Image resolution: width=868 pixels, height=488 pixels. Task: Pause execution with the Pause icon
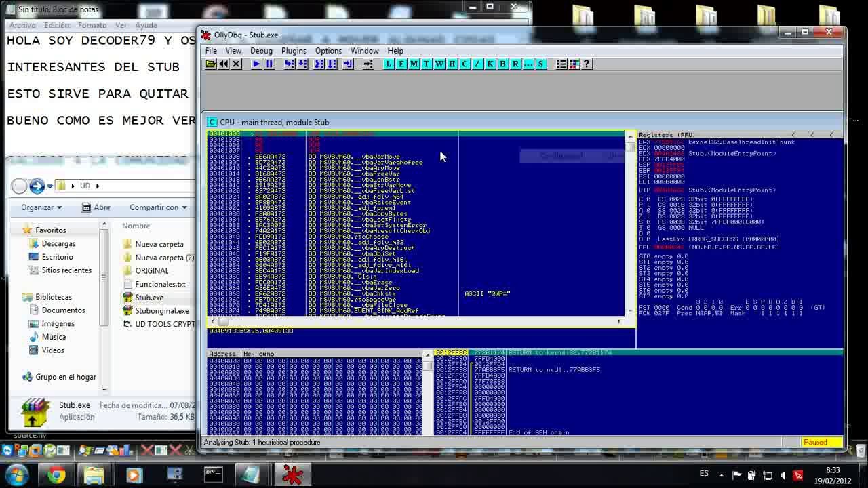click(269, 64)
